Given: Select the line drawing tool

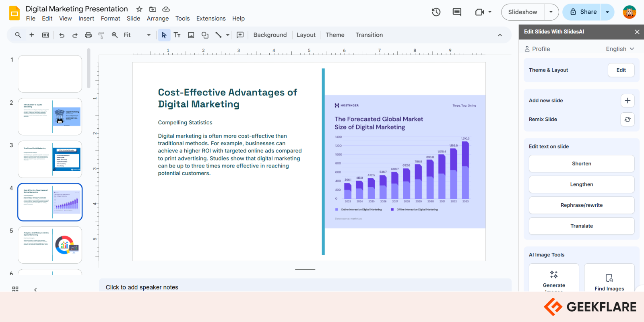Looking at the screenshot, I should tap(219, 35).
